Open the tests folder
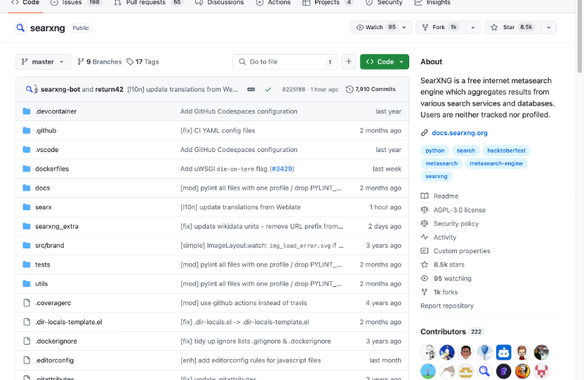Screen dimensions: 584x380 [x=42, y=265]
